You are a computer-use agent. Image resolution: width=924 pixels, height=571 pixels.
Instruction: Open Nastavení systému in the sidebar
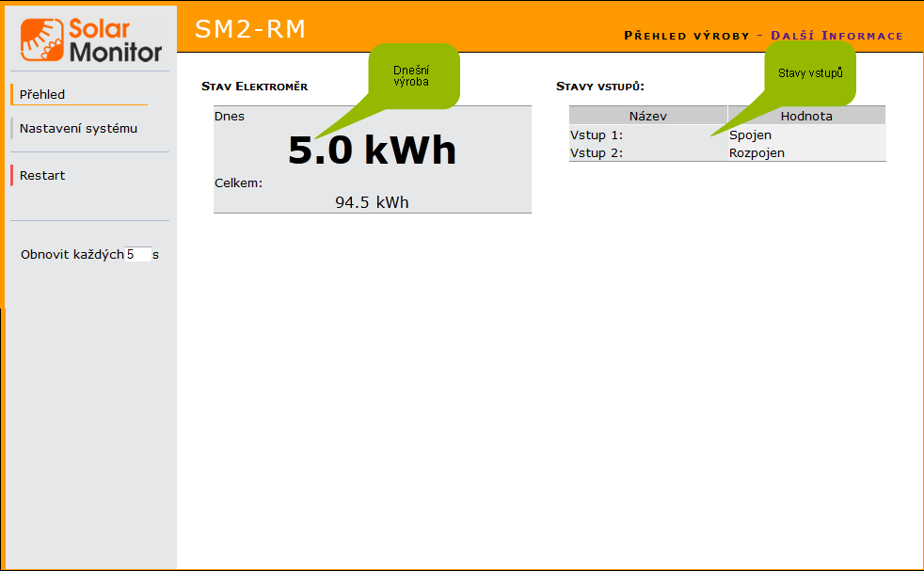78,128
